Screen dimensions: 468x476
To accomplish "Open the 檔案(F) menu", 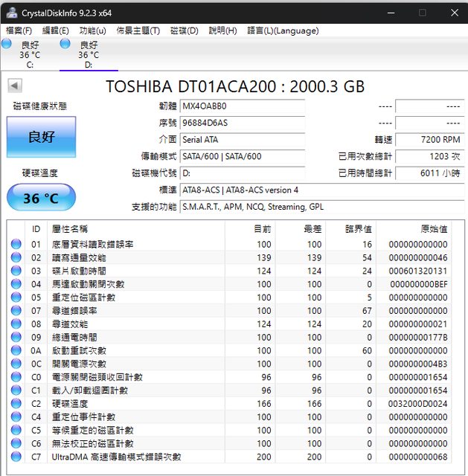I will point(19,30).
